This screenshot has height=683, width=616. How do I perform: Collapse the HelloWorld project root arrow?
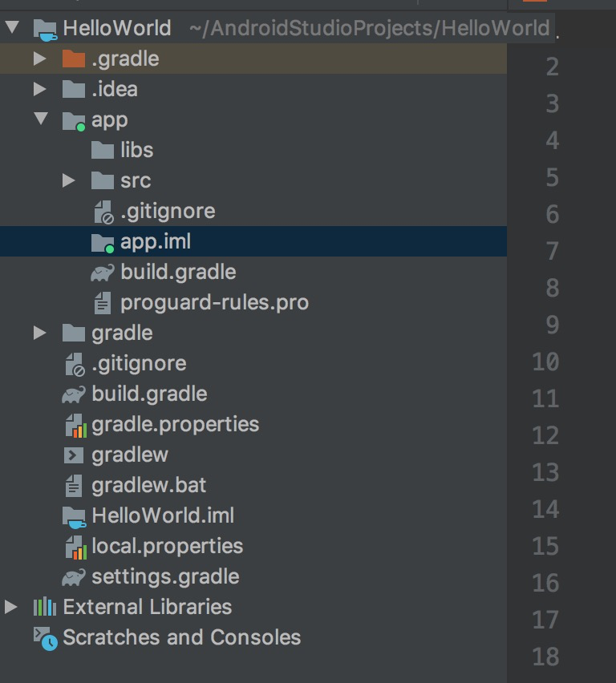coord(12,27)
